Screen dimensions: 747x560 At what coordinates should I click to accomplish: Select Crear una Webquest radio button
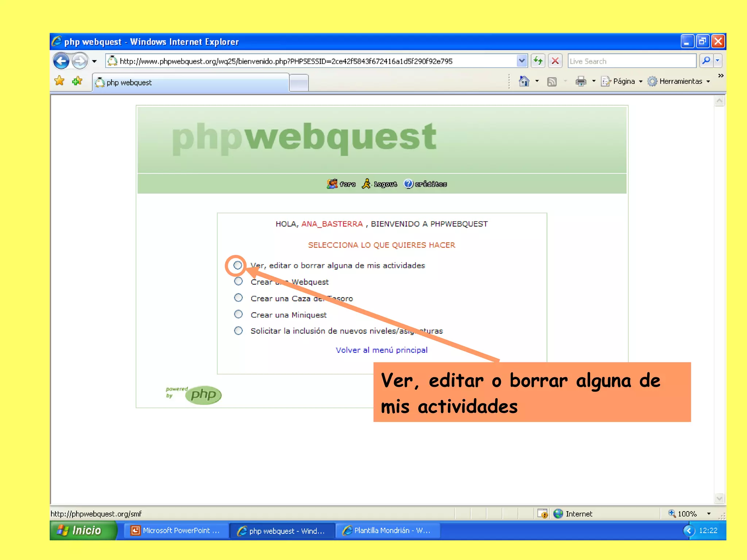click(x=238, y=281)
